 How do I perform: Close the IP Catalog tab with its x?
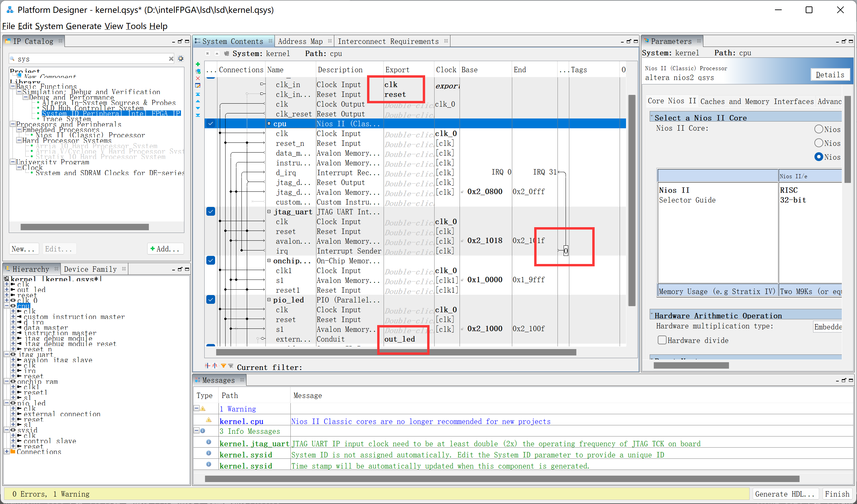(60, 41)
